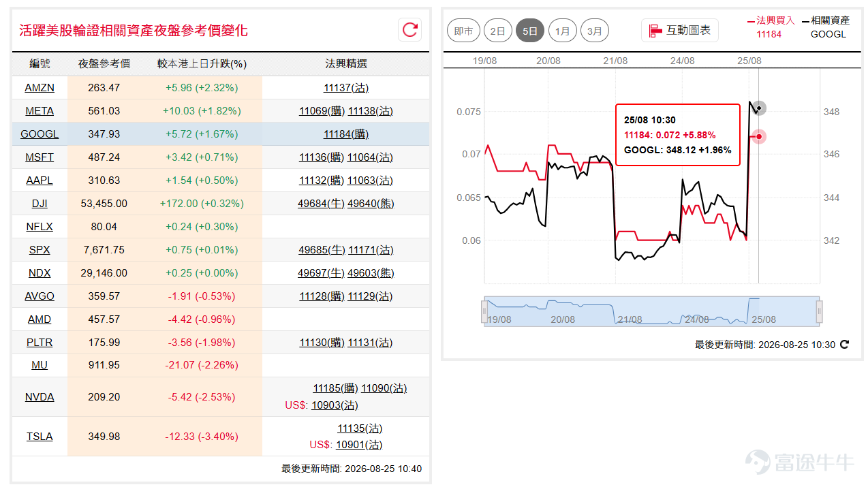The image size is (868, 487).
Task: Open the NDX index link
Action: click(x=40, y=273)
